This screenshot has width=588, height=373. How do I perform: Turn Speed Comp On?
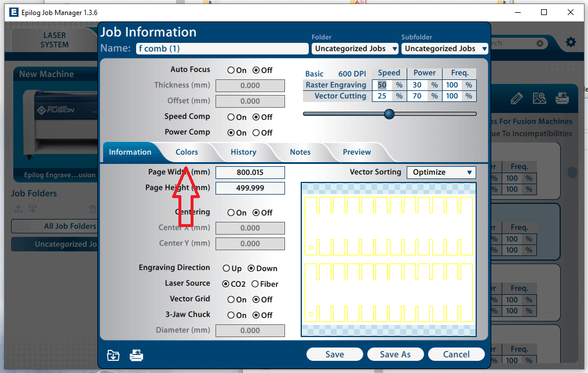click(x=231, y=117)
